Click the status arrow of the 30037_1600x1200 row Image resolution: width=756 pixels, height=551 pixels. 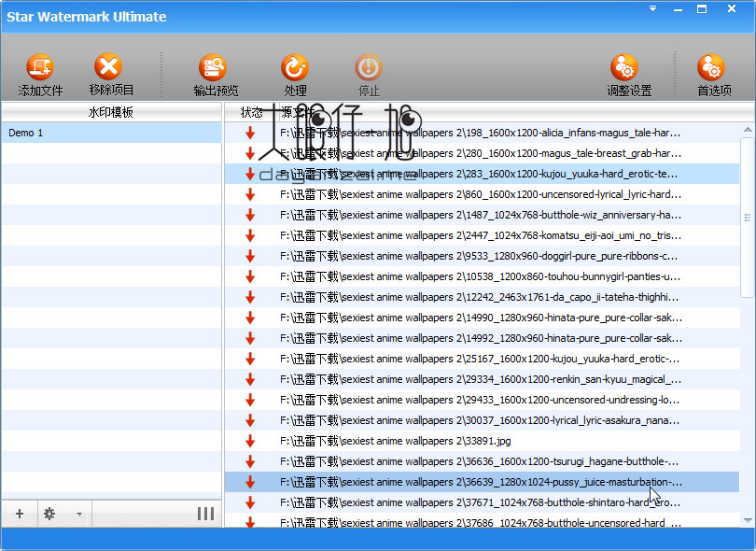[250, 421]
